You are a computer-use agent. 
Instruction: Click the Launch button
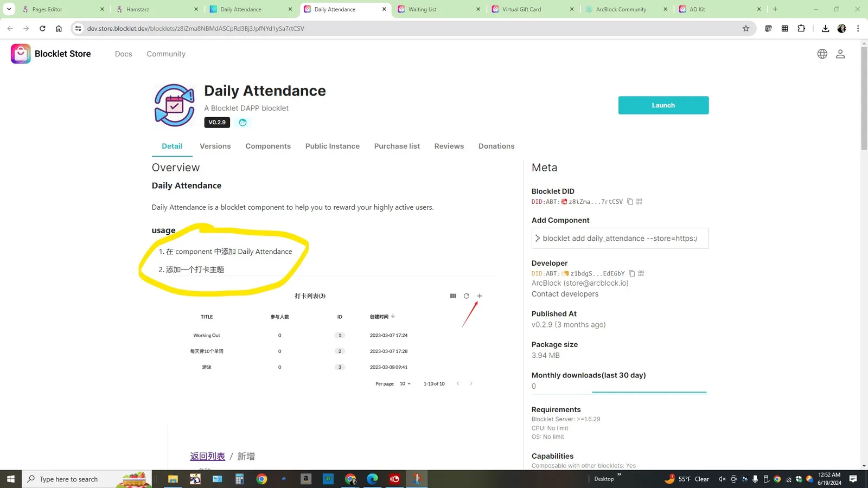tap(663, 105)
